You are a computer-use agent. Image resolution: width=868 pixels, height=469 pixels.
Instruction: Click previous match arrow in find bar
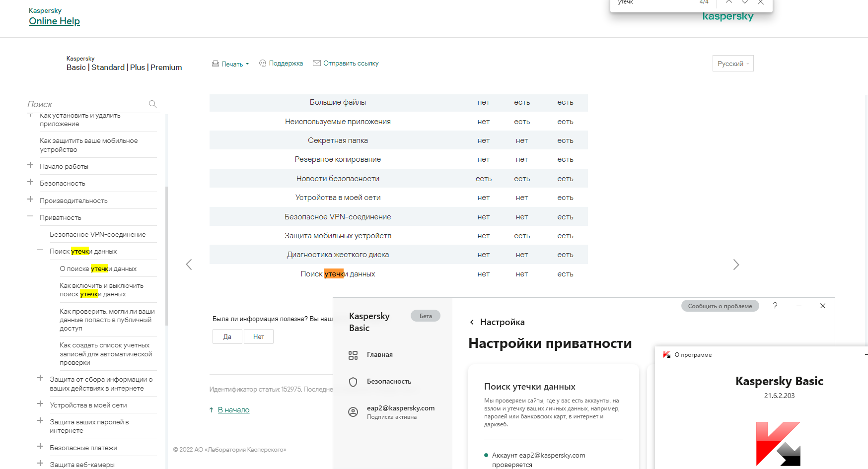point(729,2)
